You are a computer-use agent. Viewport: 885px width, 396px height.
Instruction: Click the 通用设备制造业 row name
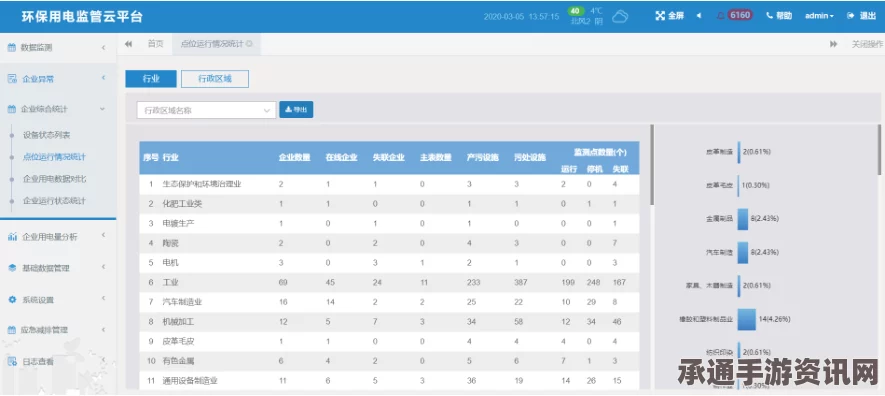tap(190, 381)
